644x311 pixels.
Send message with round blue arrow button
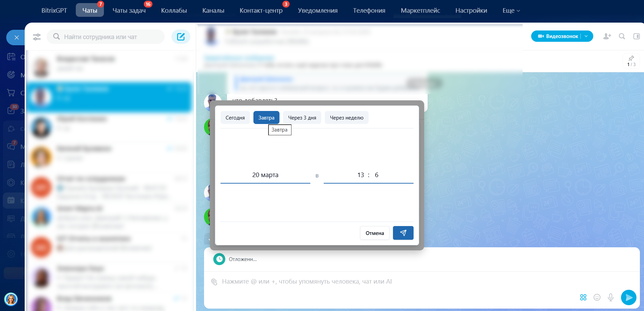click(x=629, y=297)
